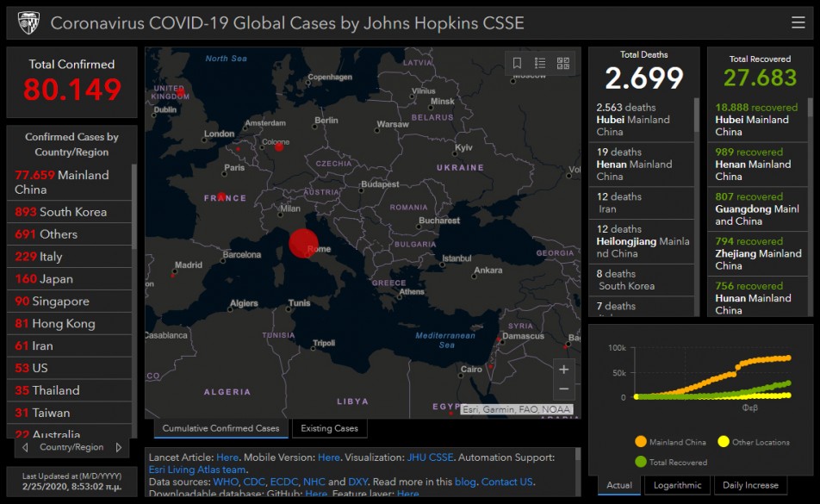The height and width of the screenshot is (504, 820).
Task: Select the Actual chart tab
Action: 619,485
